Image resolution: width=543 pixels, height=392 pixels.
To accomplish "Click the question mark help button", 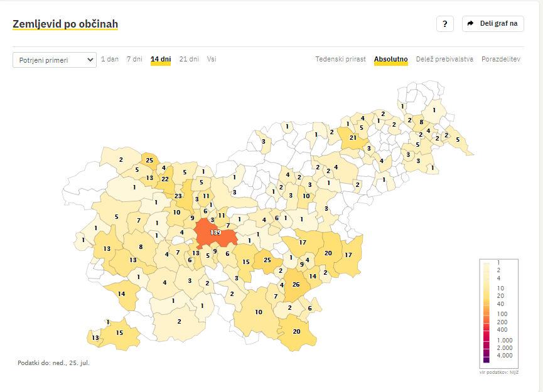I will coord(444,24).
